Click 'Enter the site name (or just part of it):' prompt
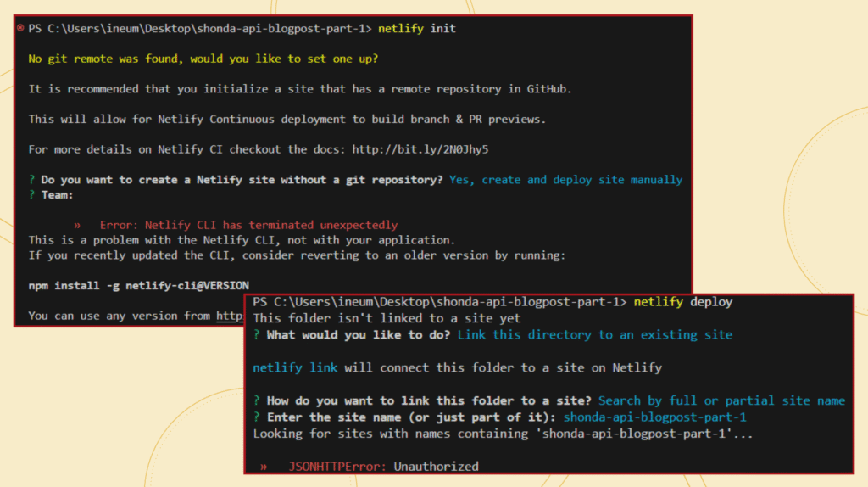Image resolution: width=868 pixels, height=487 pixels. click(x=411, y=417)
